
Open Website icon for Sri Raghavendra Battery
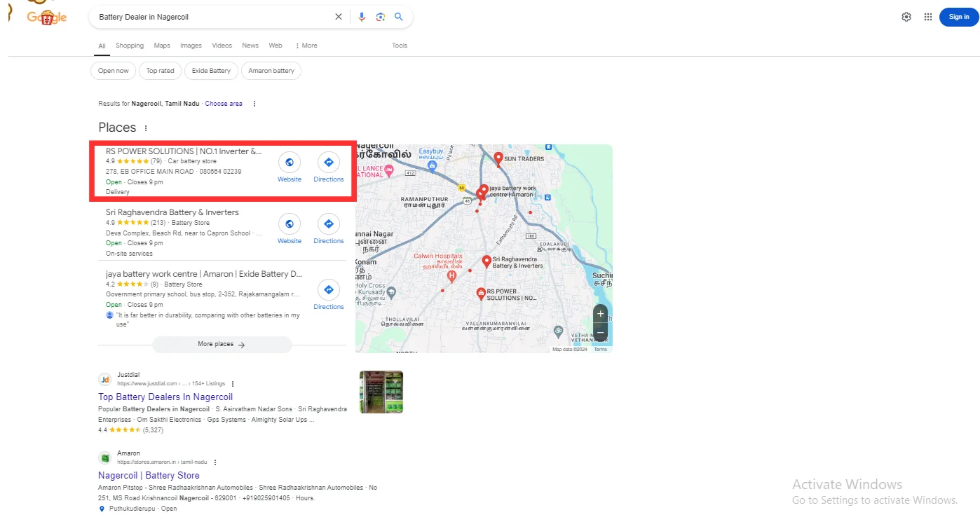click(290, 224)
